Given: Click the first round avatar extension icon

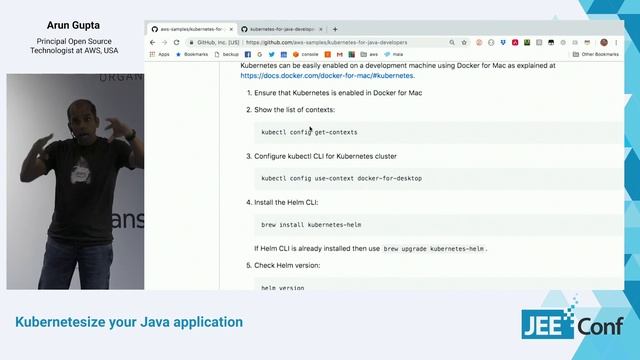Looking at the screenshot, I should [x=479, y=42].
